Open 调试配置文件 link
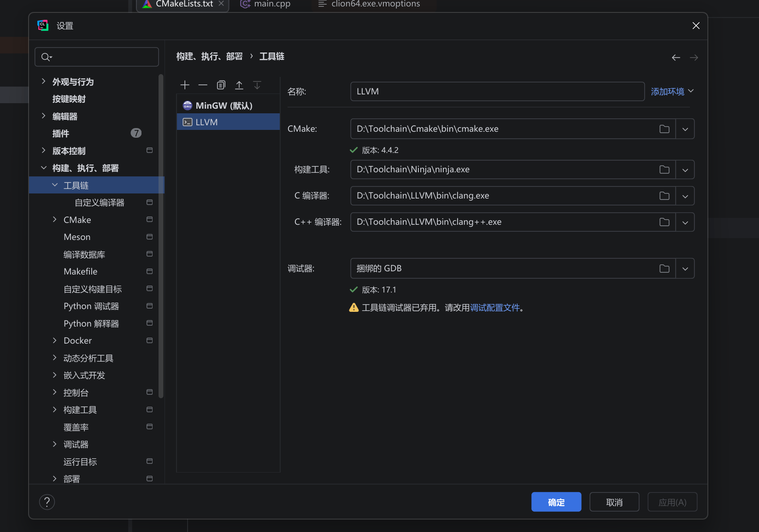Viewport: 759px width, 532px height. 495,308
